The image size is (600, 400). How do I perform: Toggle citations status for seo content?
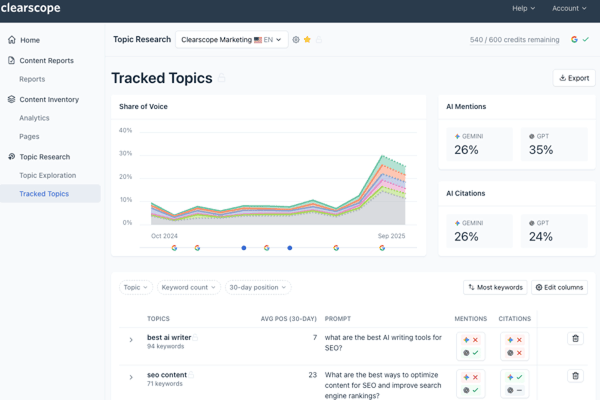514,383
